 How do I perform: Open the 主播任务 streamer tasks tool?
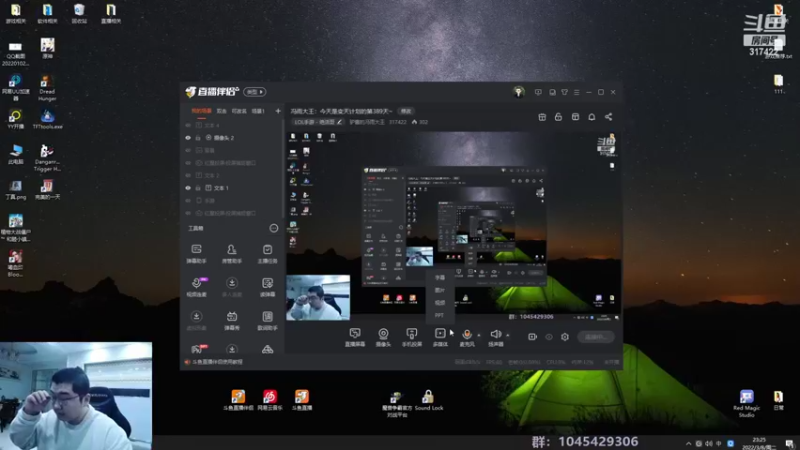pos(267,254)
